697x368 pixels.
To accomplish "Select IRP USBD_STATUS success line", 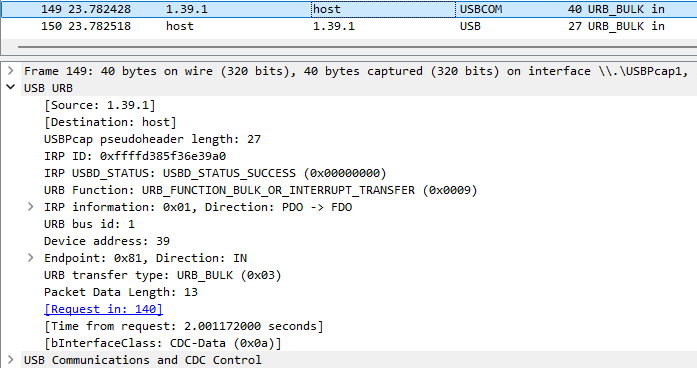I will click(215, 173).
